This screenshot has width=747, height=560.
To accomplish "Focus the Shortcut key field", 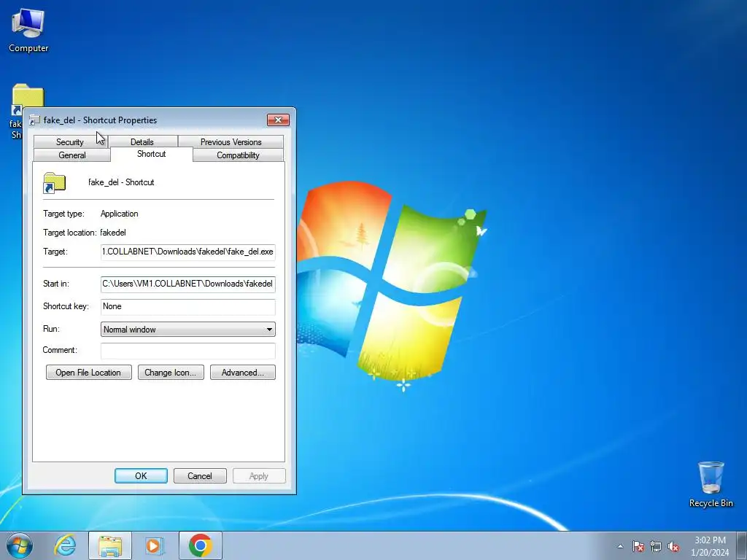I will [187, 307].
